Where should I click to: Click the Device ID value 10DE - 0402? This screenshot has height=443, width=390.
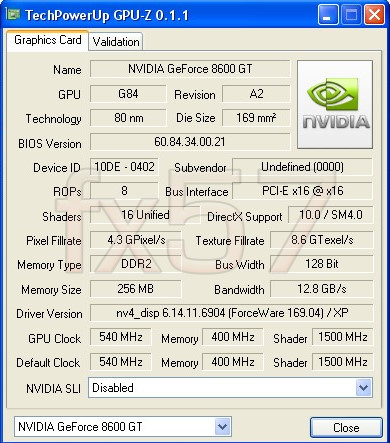[x=124, y=167]
